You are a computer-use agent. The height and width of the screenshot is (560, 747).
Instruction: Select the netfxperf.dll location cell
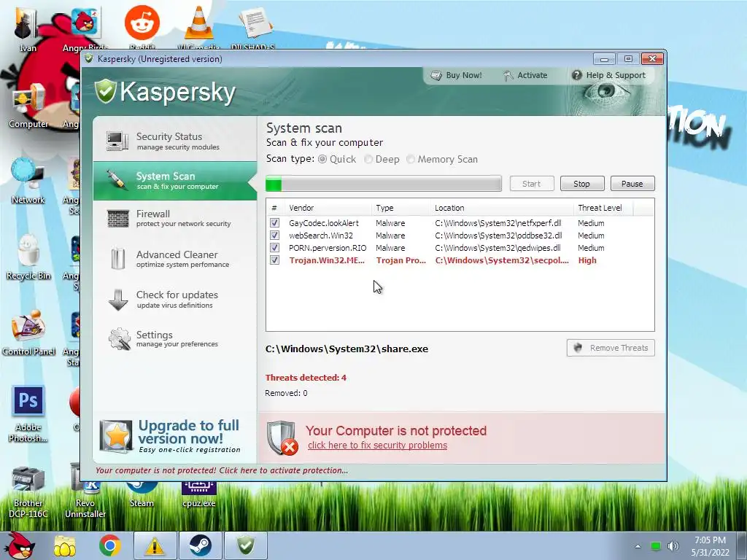pos(498,223)
